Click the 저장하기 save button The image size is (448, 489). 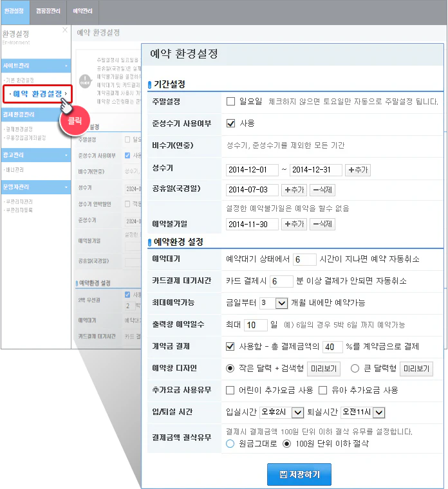pyautogui.click(x=299, y=474)
